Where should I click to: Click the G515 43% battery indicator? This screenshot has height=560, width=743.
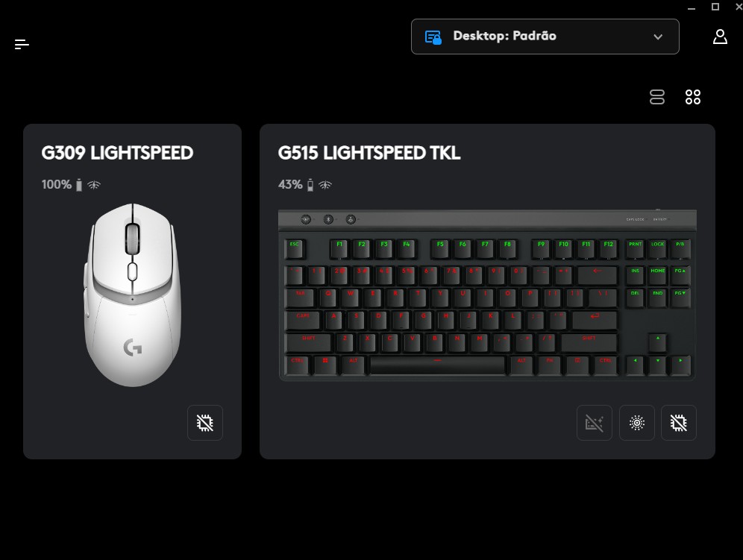(x=295, y=184)
